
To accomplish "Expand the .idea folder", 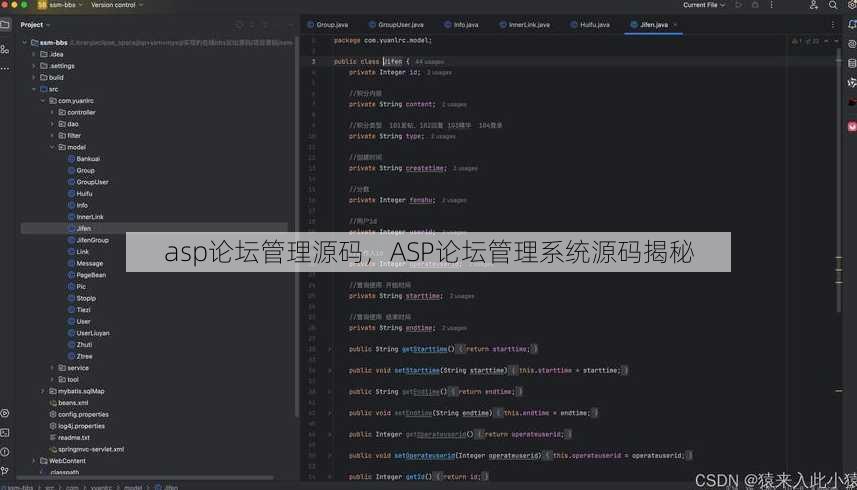I will click(34, 55).
